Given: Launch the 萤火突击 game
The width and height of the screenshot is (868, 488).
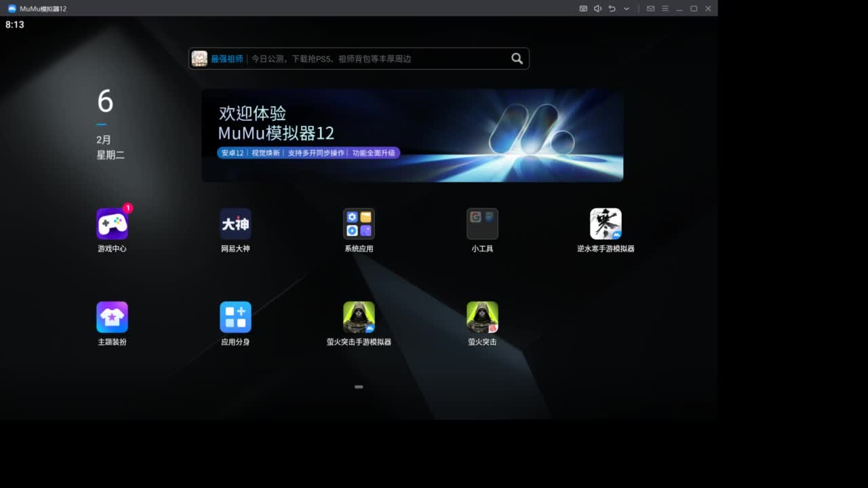Looking at the screenshot, I should (x=482, y=317).
